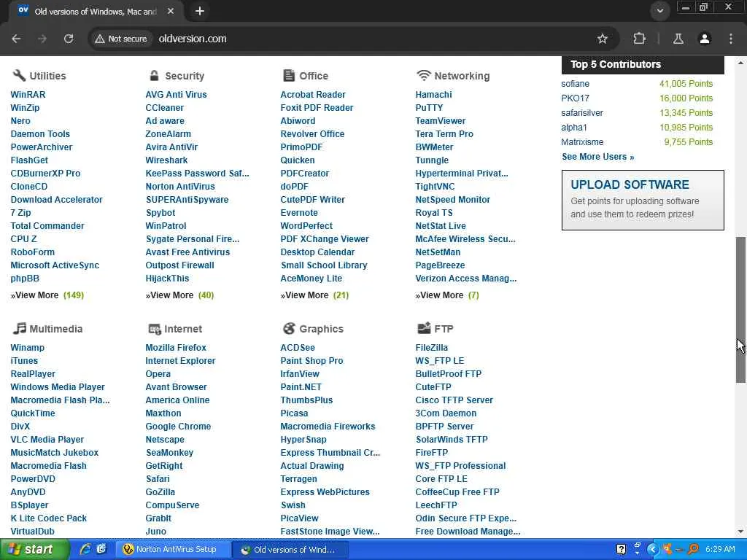The height and width of the screenshot is (560, 747).
Task: Click the Office document icon
Action: click(289, 75)
